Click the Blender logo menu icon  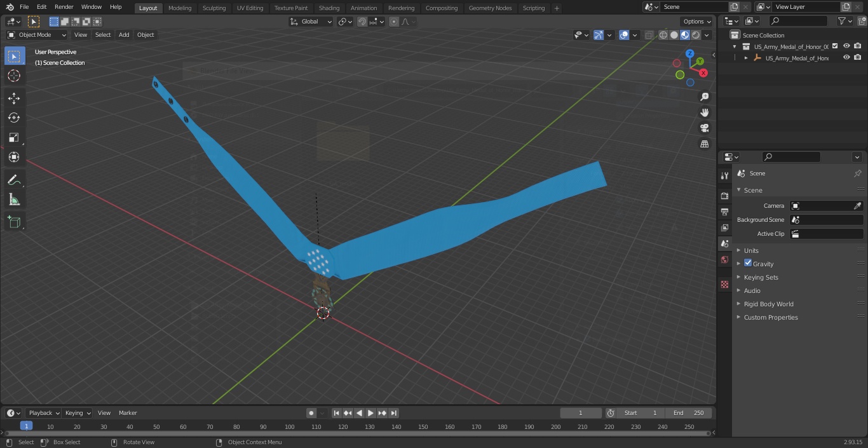point(9,7)
